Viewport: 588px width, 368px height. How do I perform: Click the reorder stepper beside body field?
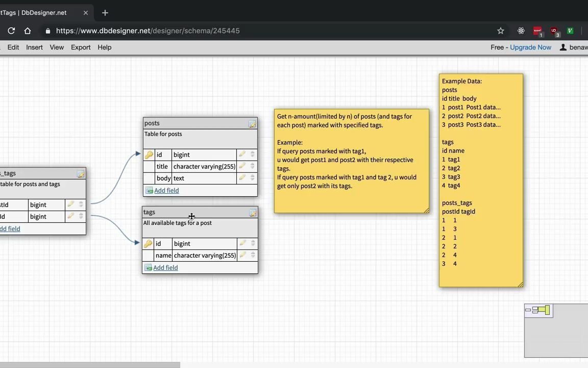coord(252,178)
